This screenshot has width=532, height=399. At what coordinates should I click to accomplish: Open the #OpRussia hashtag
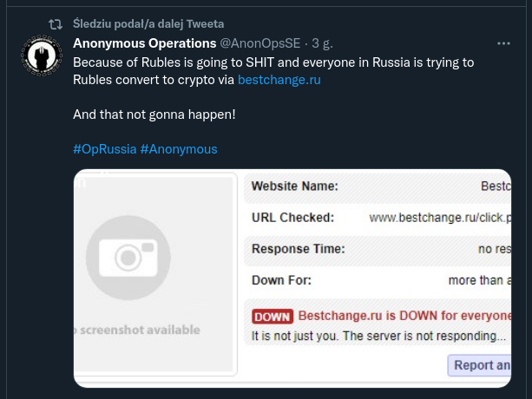click(x=104, y=149)
